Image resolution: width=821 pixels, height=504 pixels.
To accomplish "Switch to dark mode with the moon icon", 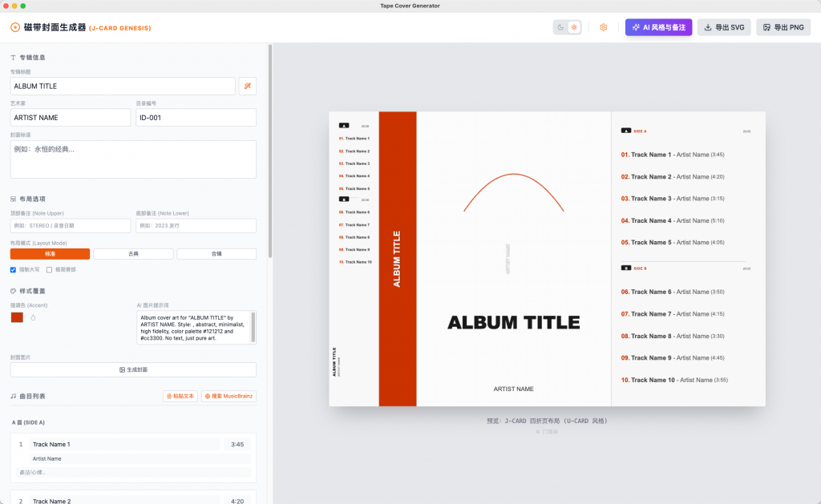I will pos(562,27).
